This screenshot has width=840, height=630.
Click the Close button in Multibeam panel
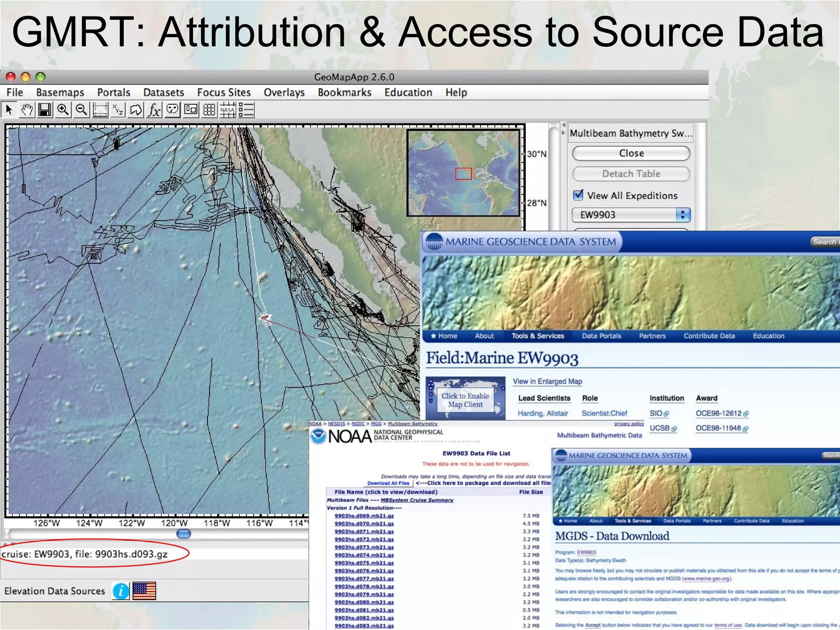(x=631, y=153)
